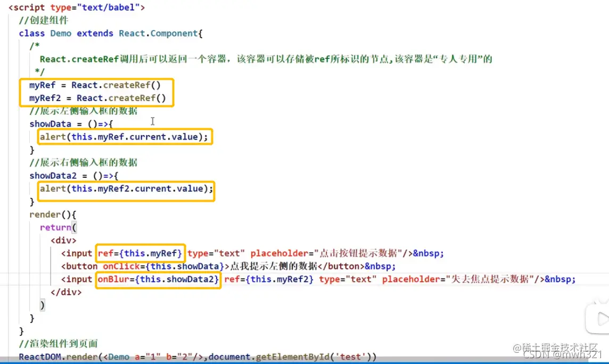609x364 pixels.
Task: Click the render(){ method line
Action: pyautogui.click(x=53, y=214)
